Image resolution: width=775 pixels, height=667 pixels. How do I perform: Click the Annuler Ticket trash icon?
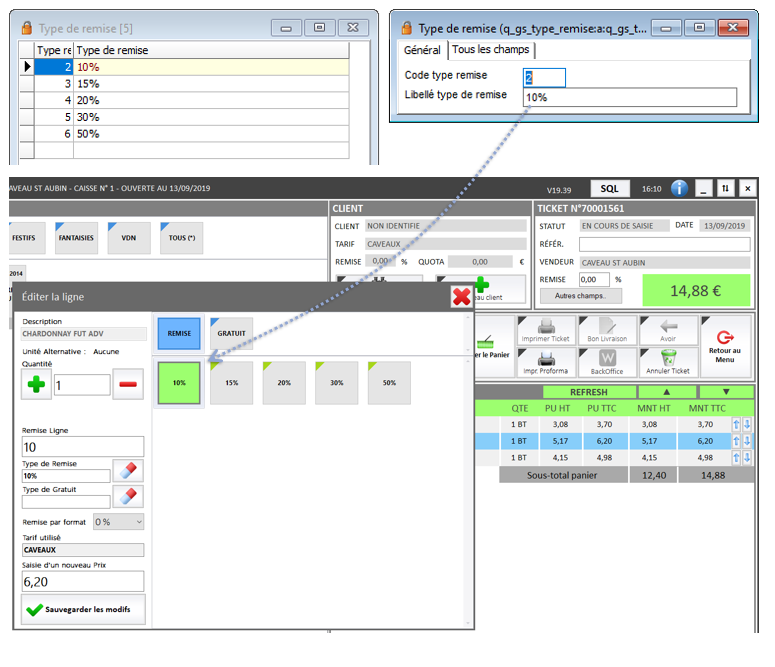[x=668, y=361]
